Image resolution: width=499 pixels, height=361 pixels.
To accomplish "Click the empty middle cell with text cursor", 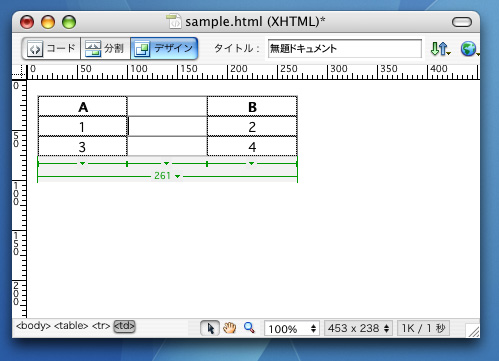I will coord(167,126).
